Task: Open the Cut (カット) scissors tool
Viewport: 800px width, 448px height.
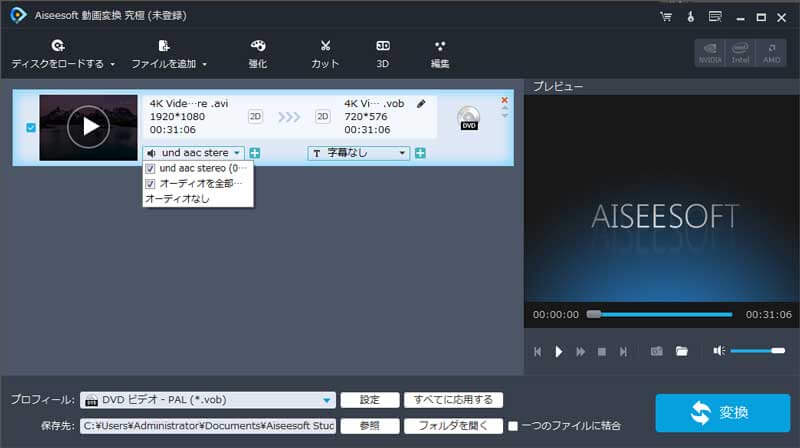Action: pos(325,54)
